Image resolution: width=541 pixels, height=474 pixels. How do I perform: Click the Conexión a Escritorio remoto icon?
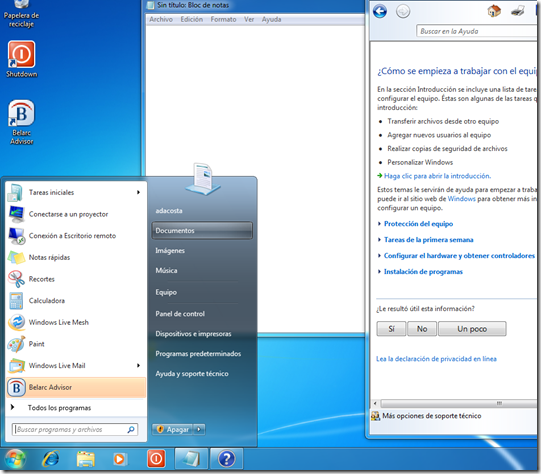point(17,236)
